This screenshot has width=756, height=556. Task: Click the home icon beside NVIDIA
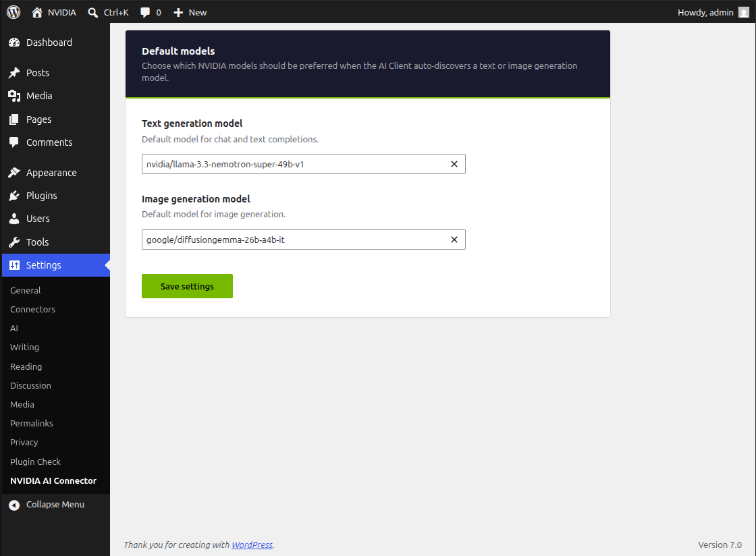click(x=37, y=13)
